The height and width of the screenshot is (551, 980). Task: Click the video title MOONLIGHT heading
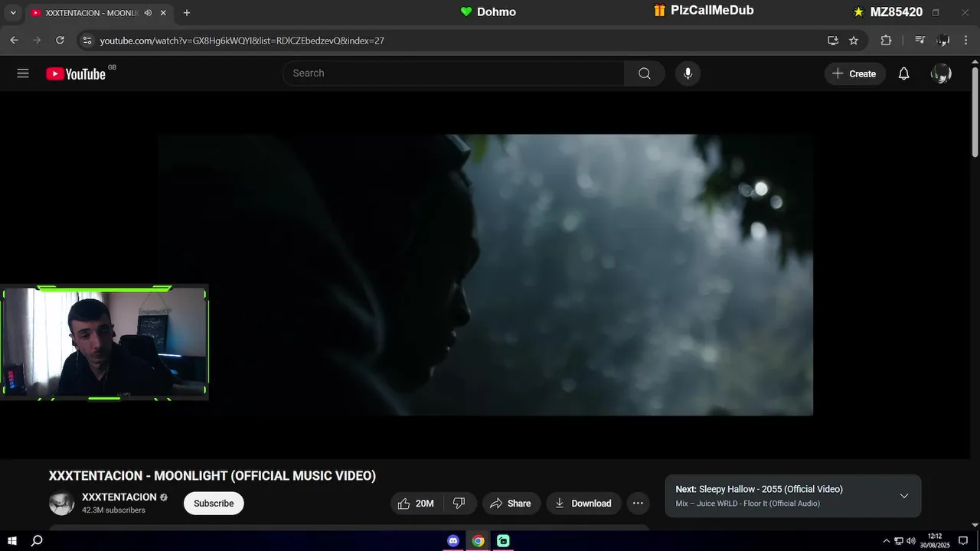[212, 476]
